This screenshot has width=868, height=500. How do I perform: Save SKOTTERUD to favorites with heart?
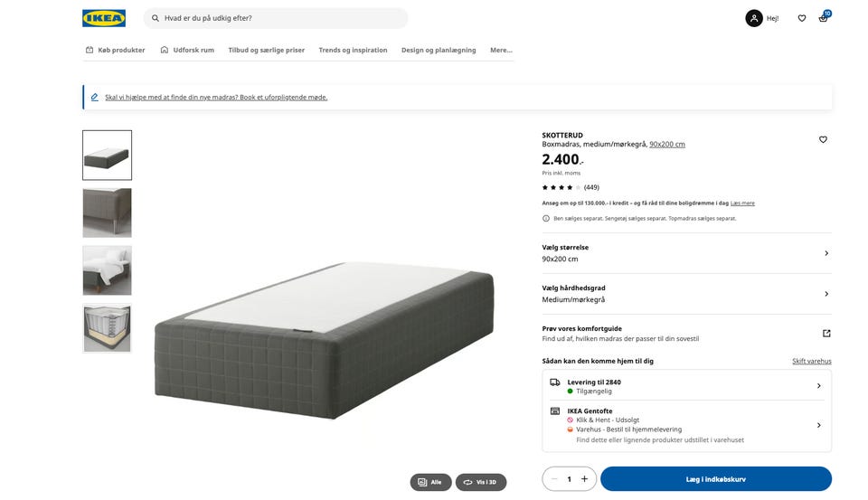tap(823, 139)
